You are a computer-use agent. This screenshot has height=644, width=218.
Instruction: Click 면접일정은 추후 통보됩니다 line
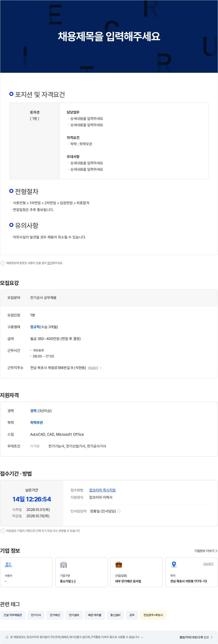(33, 210)
